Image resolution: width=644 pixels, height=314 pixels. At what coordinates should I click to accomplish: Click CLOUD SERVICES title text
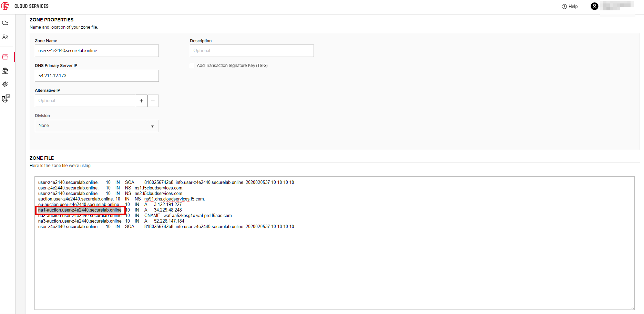tap(31, 6)
